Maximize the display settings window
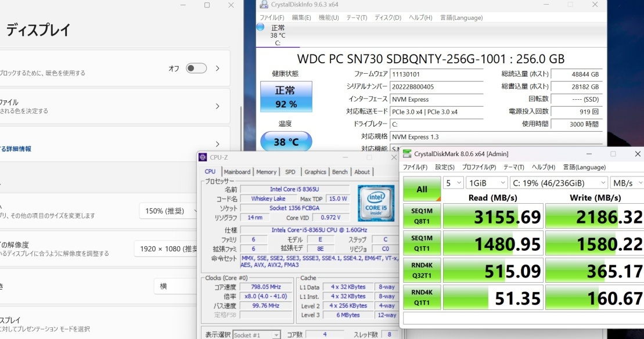The width and height of the screenshot is (644, 339). pyautogui.click(x=207, y=5)
